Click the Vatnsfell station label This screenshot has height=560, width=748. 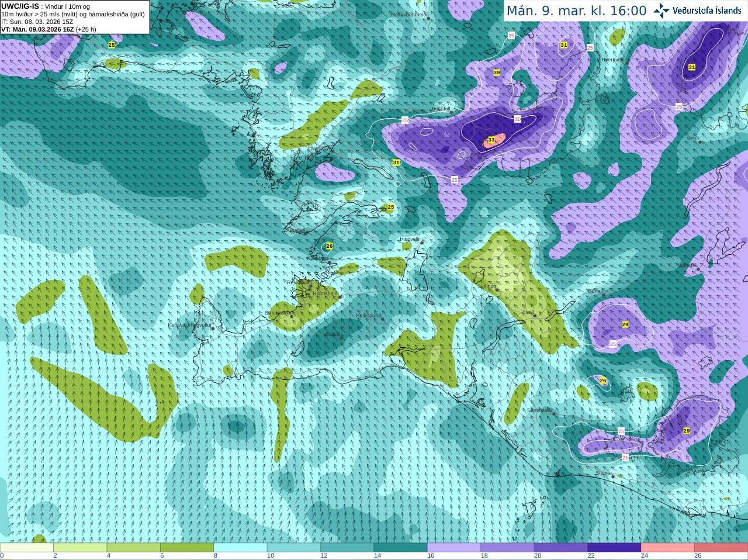coord(688,265)
